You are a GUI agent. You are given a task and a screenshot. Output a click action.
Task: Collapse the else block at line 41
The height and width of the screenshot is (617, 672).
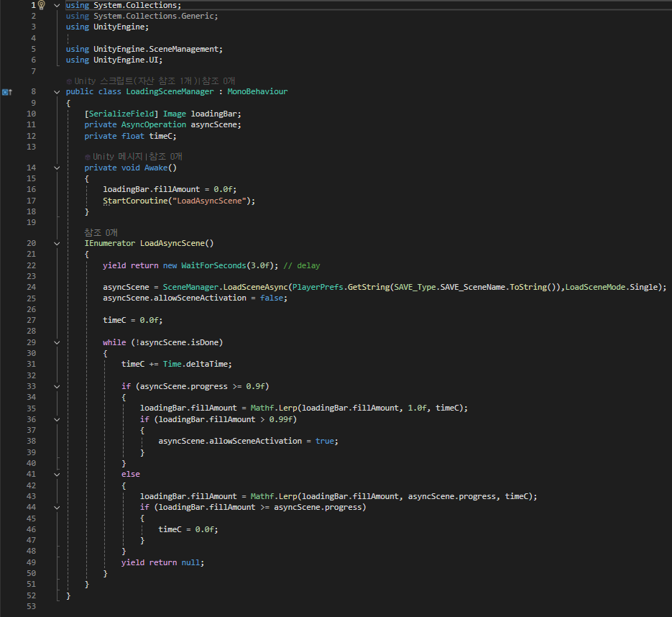click(57, 475)
